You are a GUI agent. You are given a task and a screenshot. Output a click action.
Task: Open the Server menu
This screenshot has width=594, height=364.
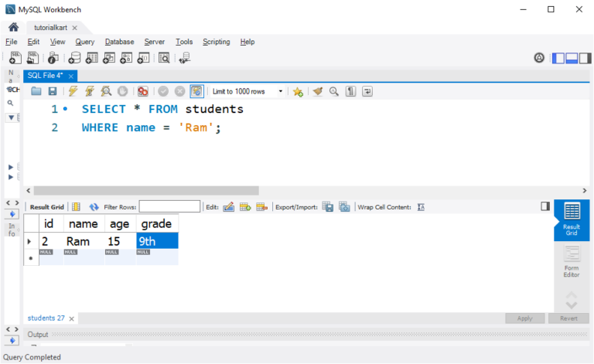coord(155,42)
